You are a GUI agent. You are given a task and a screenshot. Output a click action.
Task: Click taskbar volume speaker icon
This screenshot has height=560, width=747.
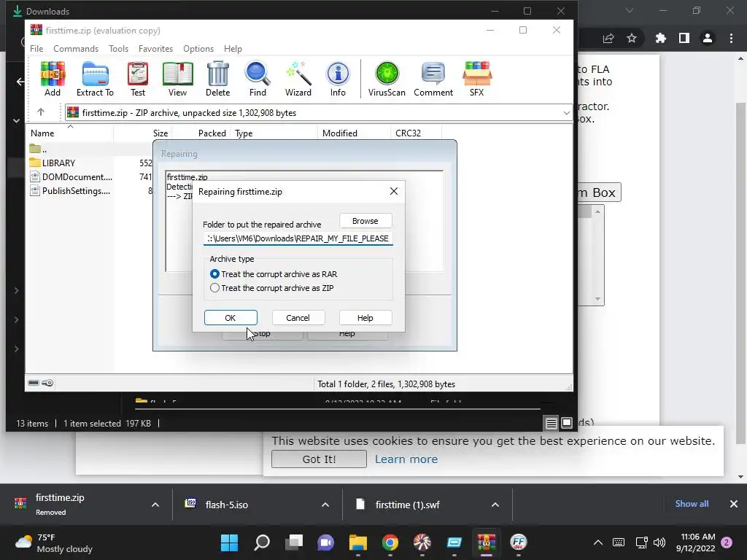point(659,542)
